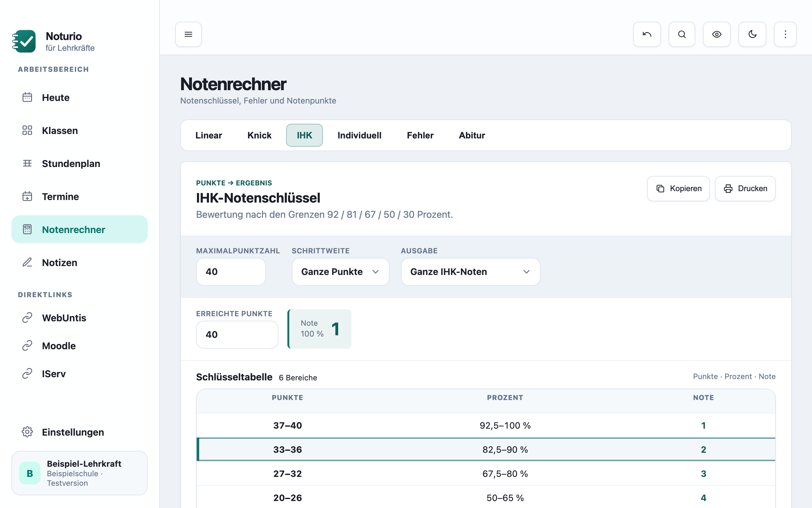Click the B avatar of Beispiel-Lehrkraft
Viewport: 812px width, 508px height.
coord(30,473)
